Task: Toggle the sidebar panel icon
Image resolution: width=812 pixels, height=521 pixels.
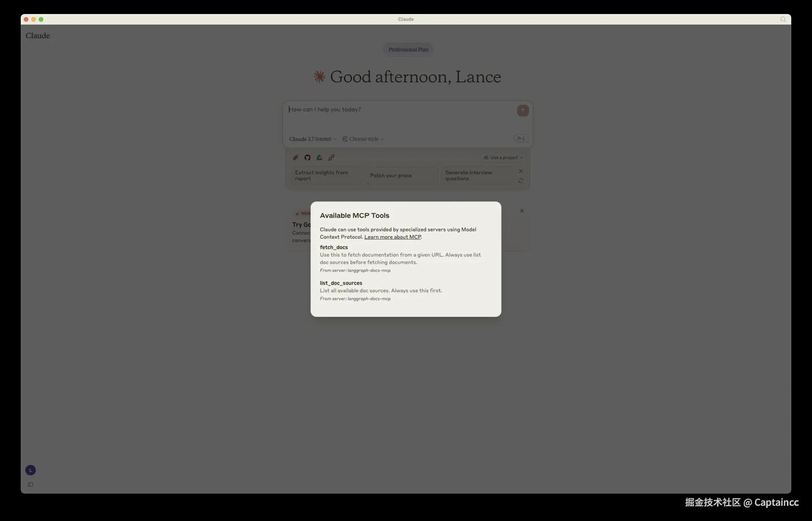Action: pyautogui.click(x=31, y=485)
